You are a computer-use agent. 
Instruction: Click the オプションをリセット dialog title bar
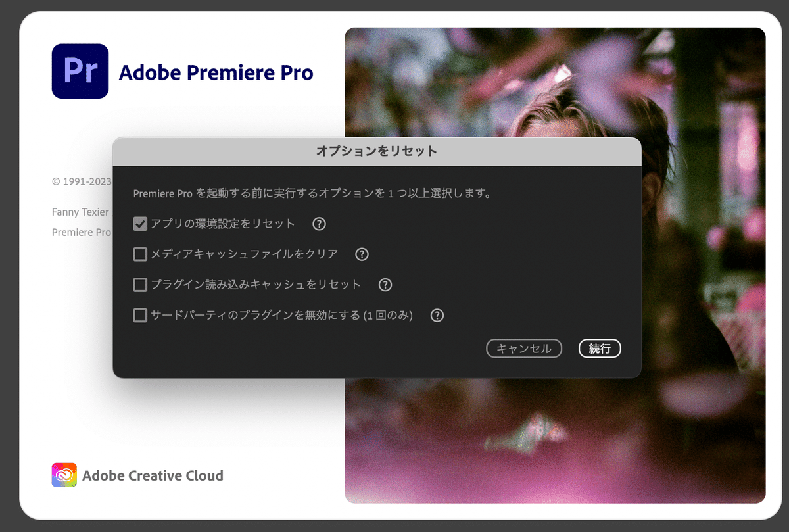point(377,151)
